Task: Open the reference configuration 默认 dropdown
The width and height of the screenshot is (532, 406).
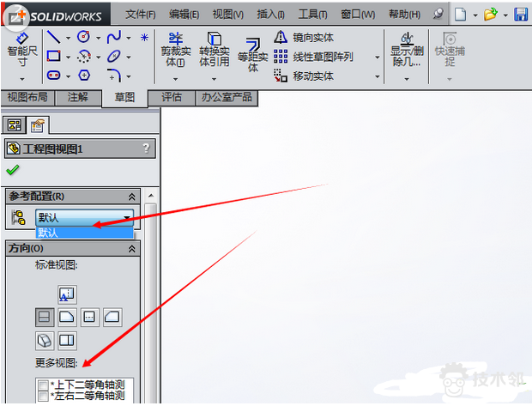Action: [x=127, y=218]
